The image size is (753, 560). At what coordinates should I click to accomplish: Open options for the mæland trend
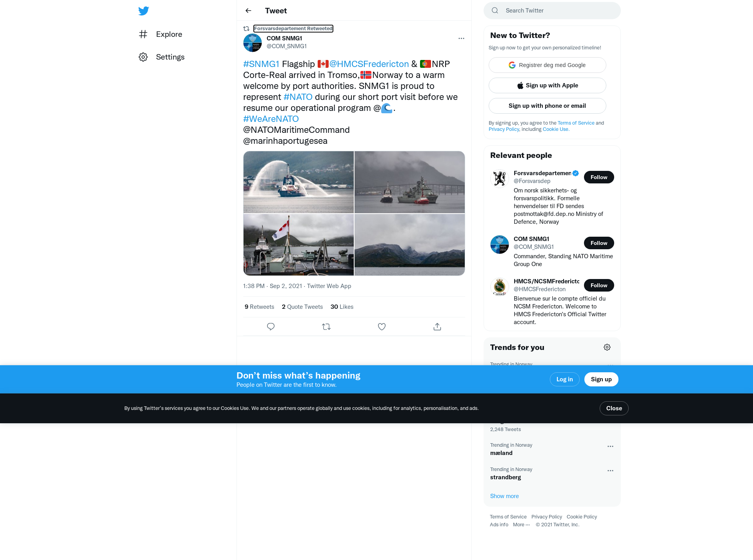[x=610, y=446]
